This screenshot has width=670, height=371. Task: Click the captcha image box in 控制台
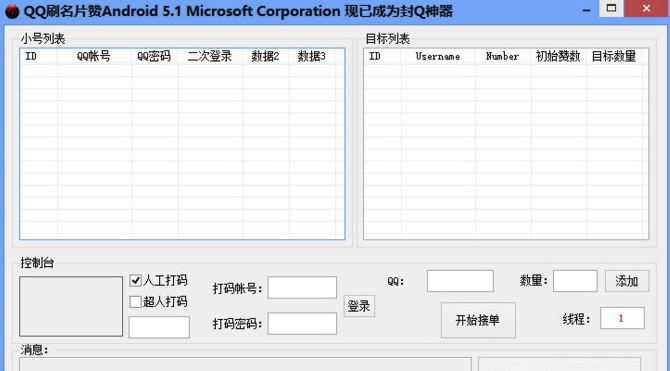click(71, 306)
